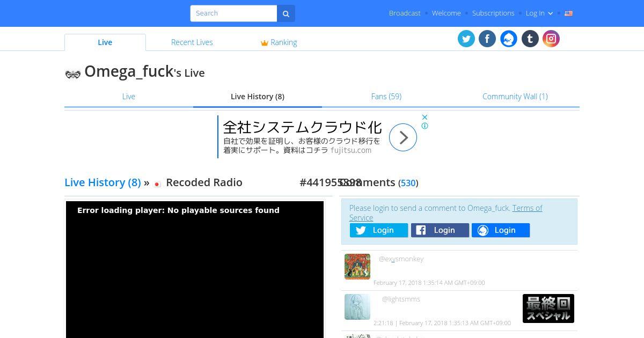Open the Twitter social icon
The width and height of the screenshot is (644, 338).
466,39
